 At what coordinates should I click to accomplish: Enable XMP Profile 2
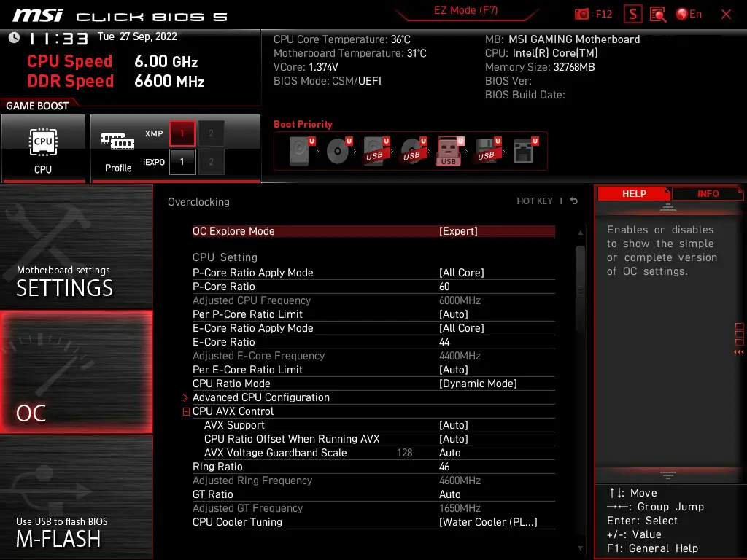click(210, 133)
